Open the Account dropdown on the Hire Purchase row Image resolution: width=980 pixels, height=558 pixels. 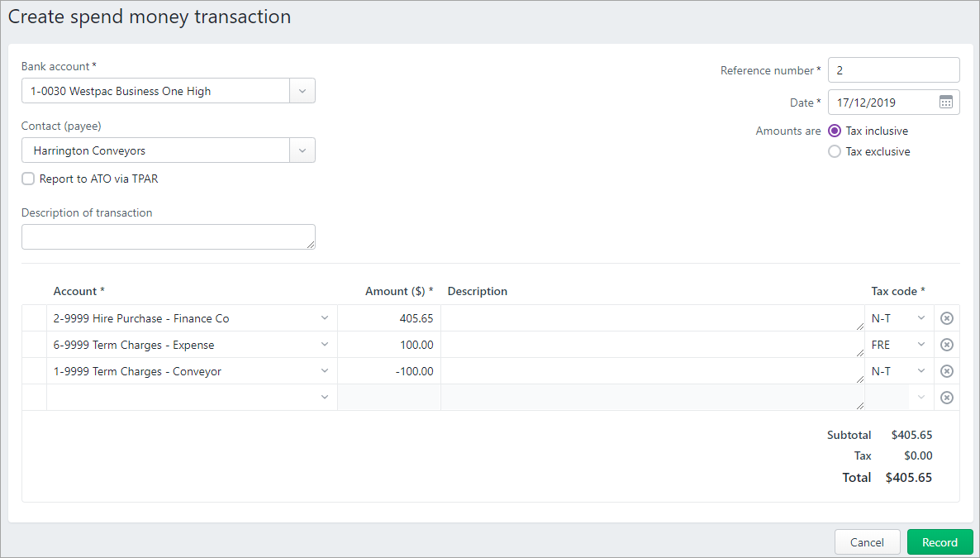click(x=324, y=317)
